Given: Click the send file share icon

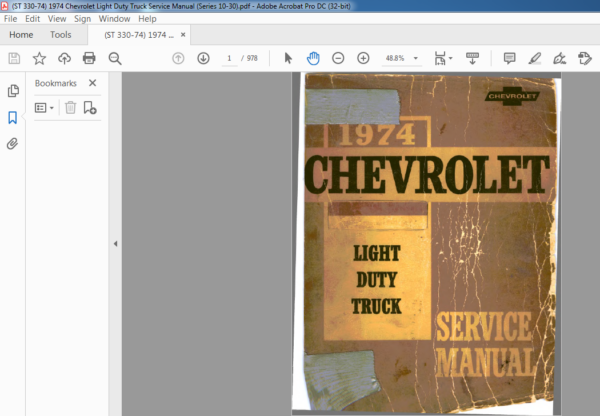Looking at the screenshot, I should click(x=585, y=58).
